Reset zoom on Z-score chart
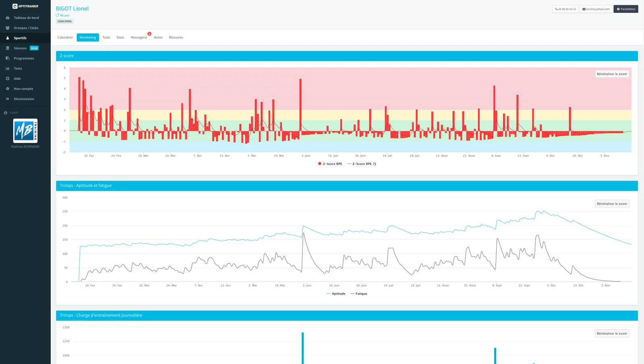 click(612, 74)
